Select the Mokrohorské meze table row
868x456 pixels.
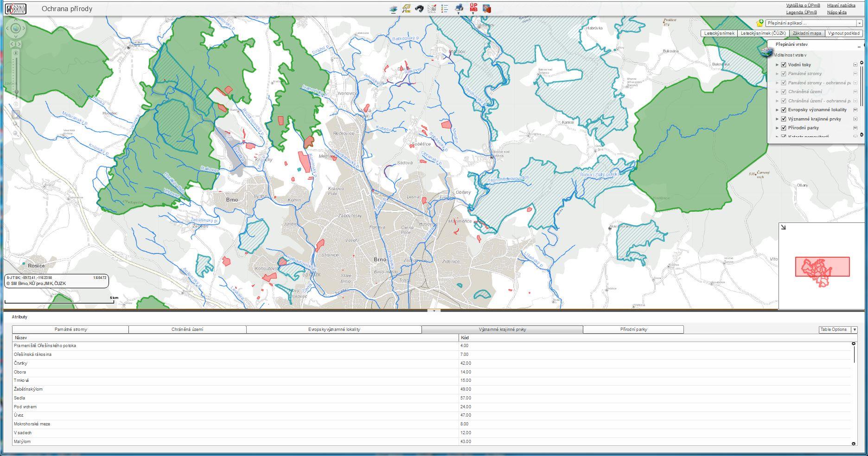point(432,424)
